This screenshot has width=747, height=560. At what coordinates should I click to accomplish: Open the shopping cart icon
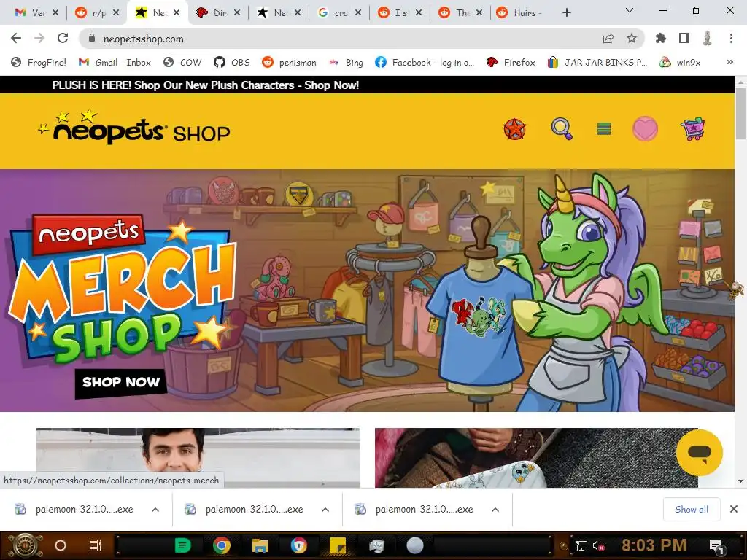click(693, 128)
